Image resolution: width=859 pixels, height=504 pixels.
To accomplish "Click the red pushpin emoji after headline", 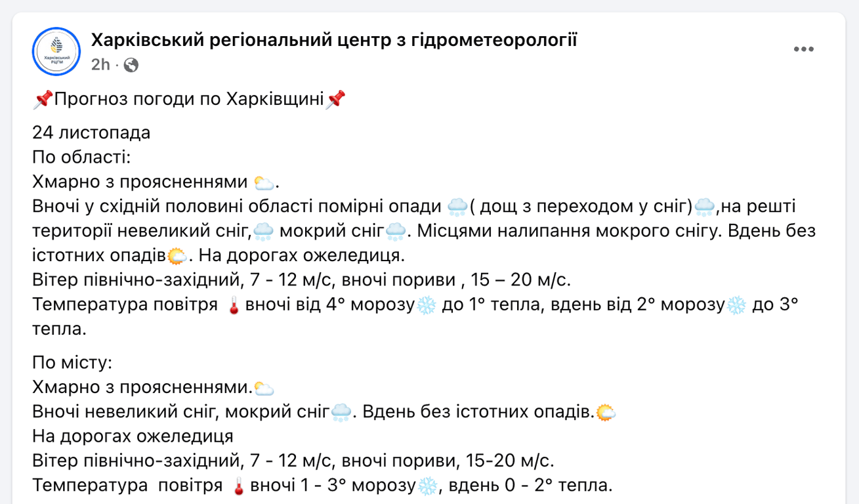I will click(x=337, y=98).
